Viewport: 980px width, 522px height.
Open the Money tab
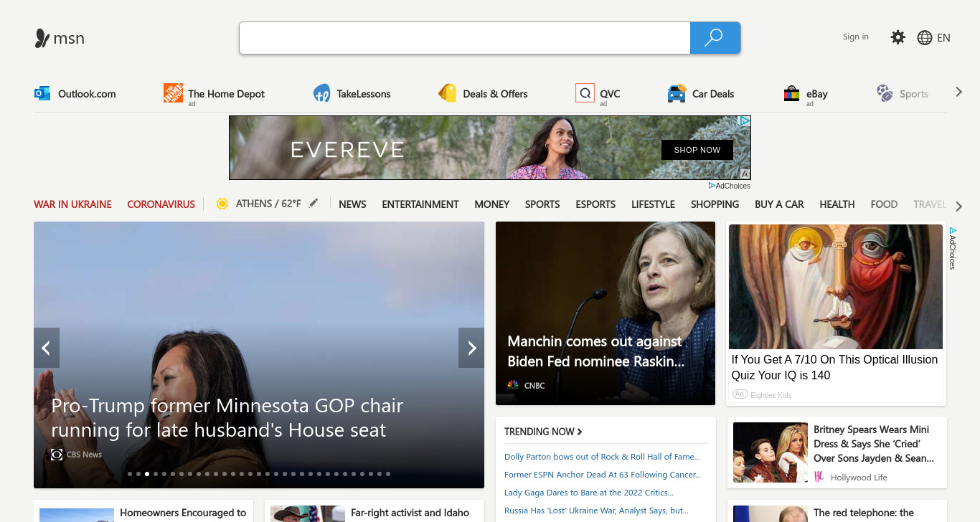[x=491, y=204]
